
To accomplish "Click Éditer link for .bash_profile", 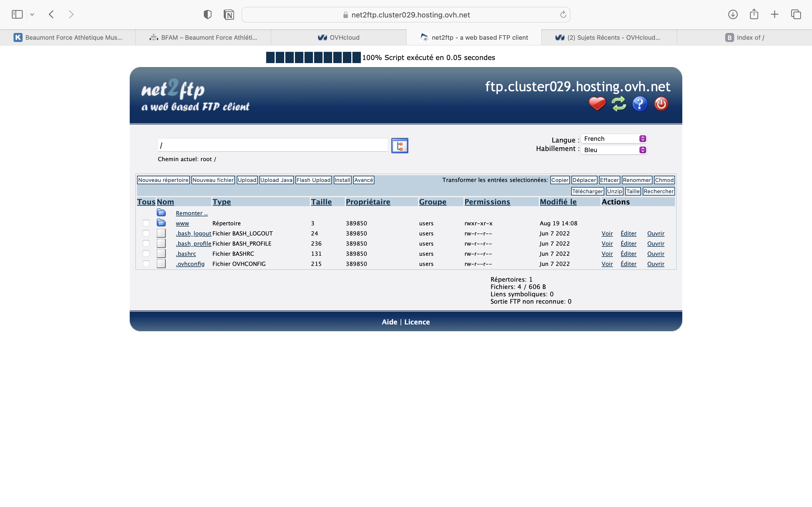I will [628, 244].
